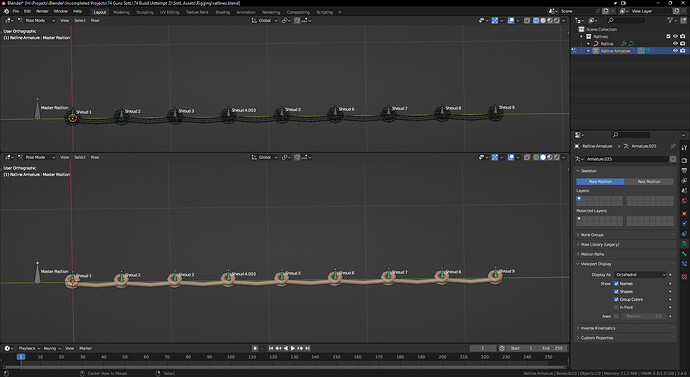Click the New Collection icon in outliner
The width and height of the screenshot is (690, 377).
tap(683, 20)
